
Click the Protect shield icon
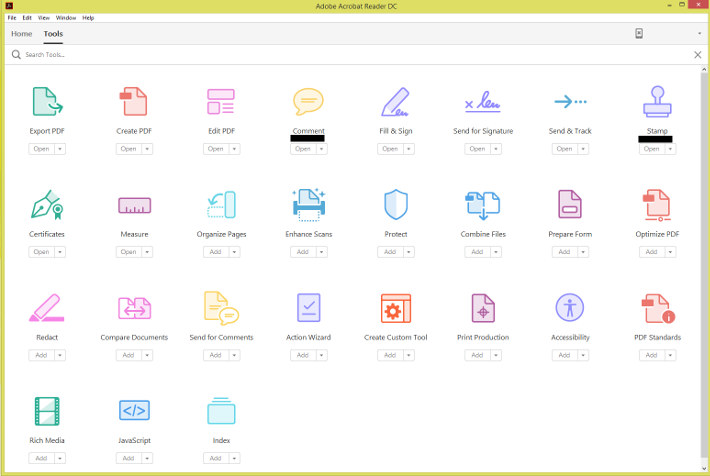coord(395,205)
